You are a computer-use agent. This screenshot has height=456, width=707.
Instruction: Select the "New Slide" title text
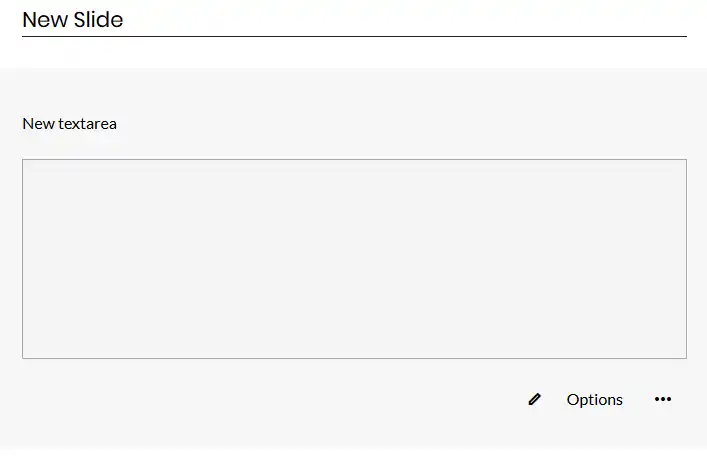click(x=73, y=19)
